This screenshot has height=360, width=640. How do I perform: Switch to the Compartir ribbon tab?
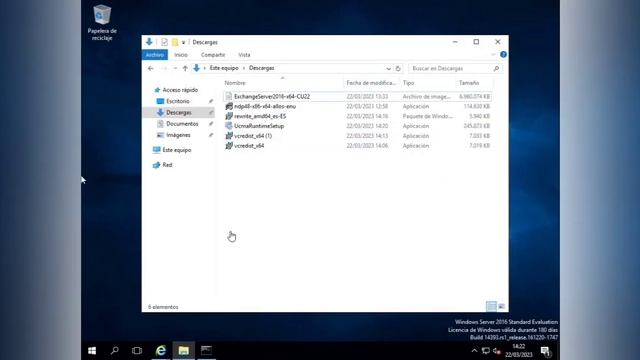[x=213, y=55]
